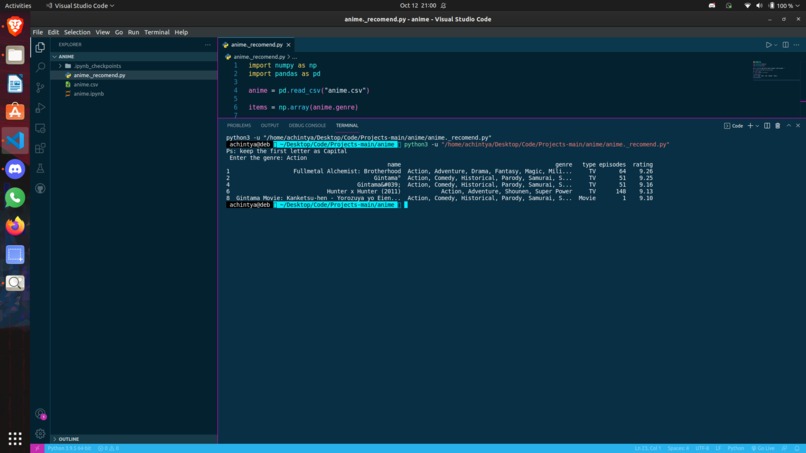Open the GitHub view in activity bar
Viewport: 806px width, 453px height.
(40, 189)
